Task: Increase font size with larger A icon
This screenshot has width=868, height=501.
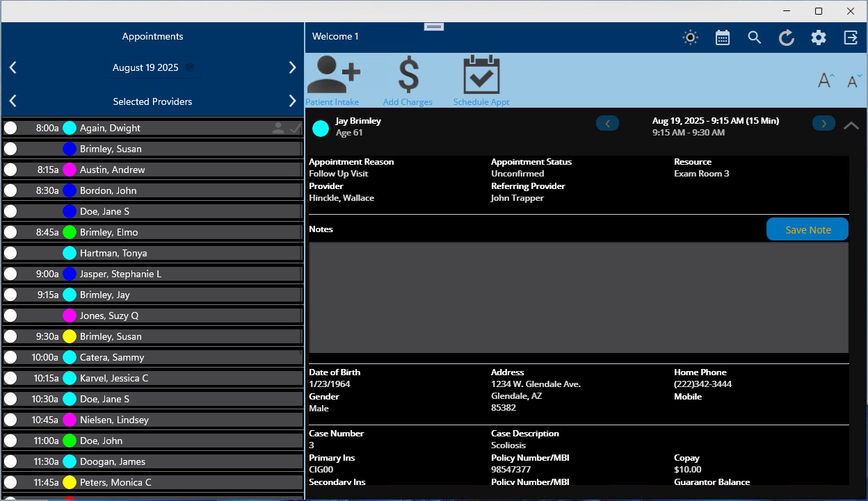Action: point(826,80)
